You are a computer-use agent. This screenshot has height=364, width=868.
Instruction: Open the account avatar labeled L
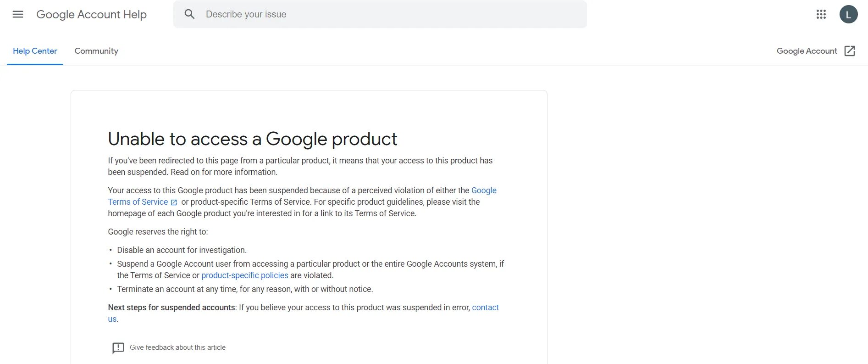(x=848, y=14)
